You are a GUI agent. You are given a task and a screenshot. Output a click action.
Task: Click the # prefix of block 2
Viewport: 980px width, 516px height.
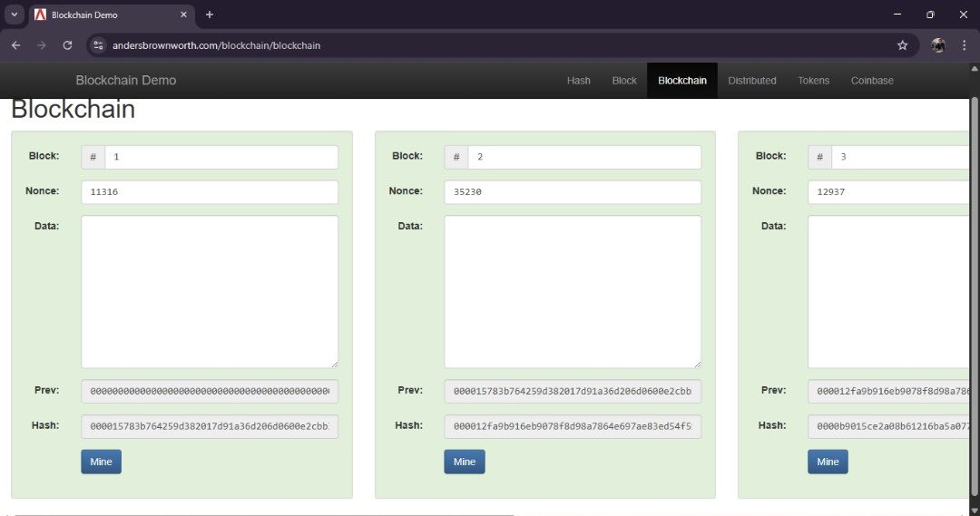[456, 158]
